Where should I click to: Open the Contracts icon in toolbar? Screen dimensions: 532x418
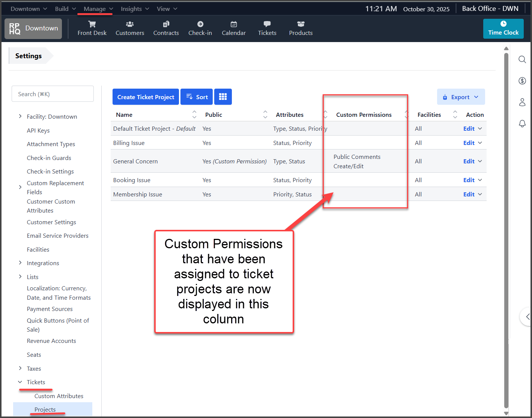[x=166, y=24]
